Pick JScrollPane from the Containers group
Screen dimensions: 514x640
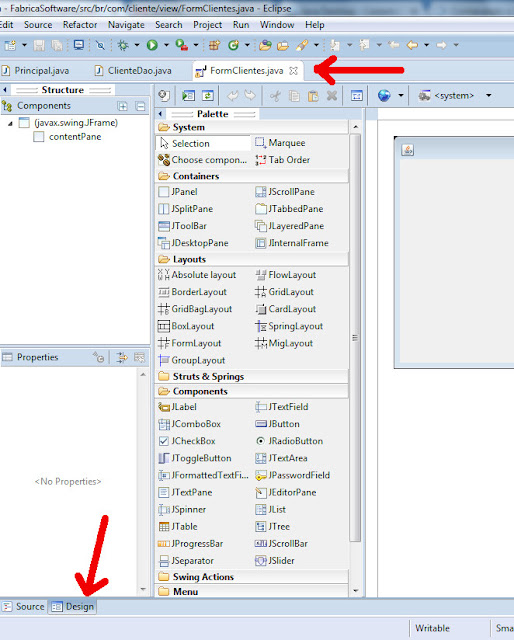pos(285,192)
